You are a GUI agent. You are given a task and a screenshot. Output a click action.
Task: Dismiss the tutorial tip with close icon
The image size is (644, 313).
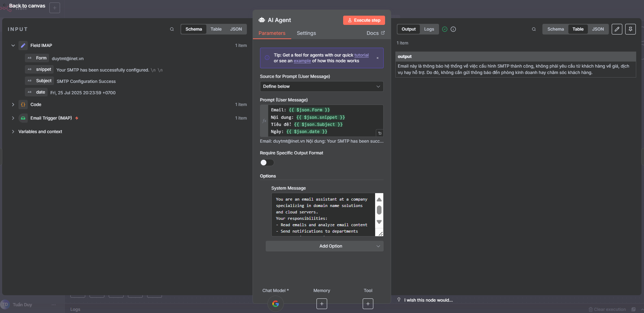(378, 58)
